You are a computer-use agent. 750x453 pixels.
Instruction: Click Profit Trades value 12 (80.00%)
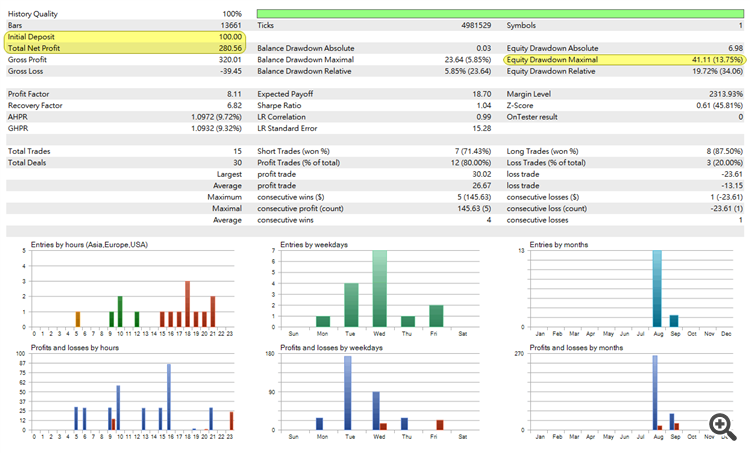point(471,163)
